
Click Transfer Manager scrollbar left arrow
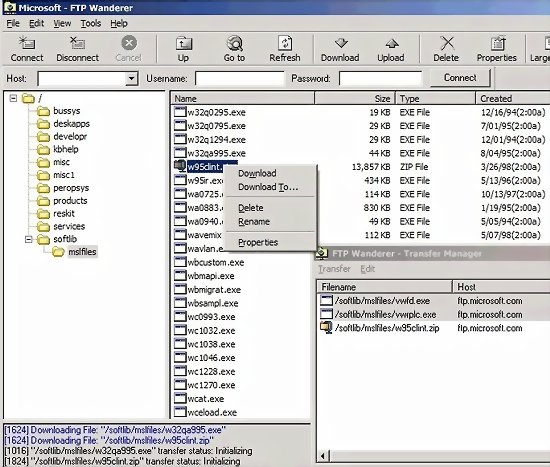(323, 456)
